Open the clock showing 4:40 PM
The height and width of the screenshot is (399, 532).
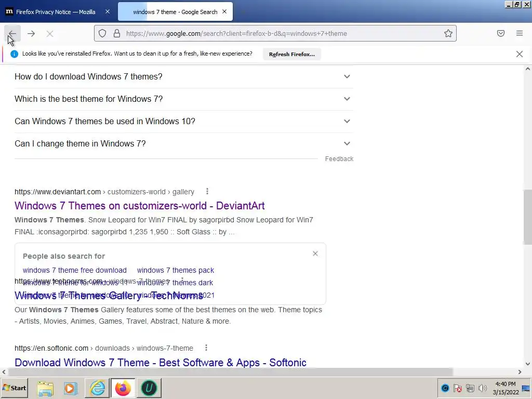click(506, 388)
